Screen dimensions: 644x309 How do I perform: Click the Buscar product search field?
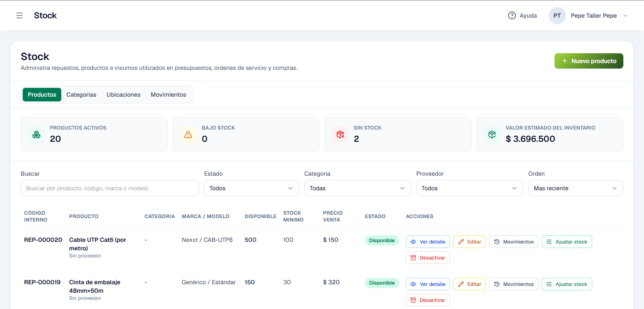(110, 188)
